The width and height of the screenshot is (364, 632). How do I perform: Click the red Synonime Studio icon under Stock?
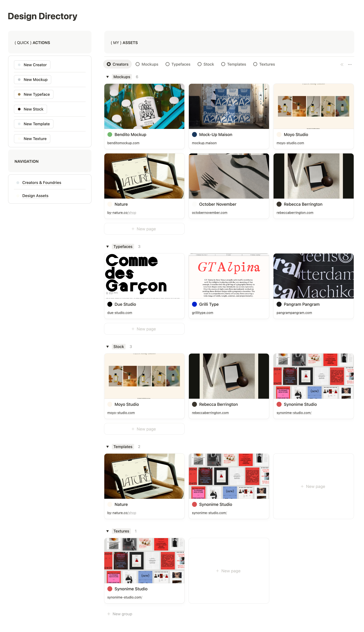(279, 404)
